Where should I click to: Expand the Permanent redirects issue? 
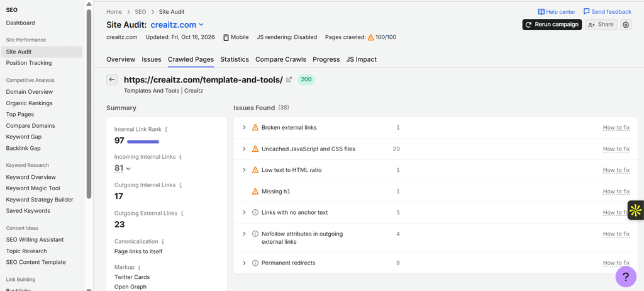click(x=244, y=263)
